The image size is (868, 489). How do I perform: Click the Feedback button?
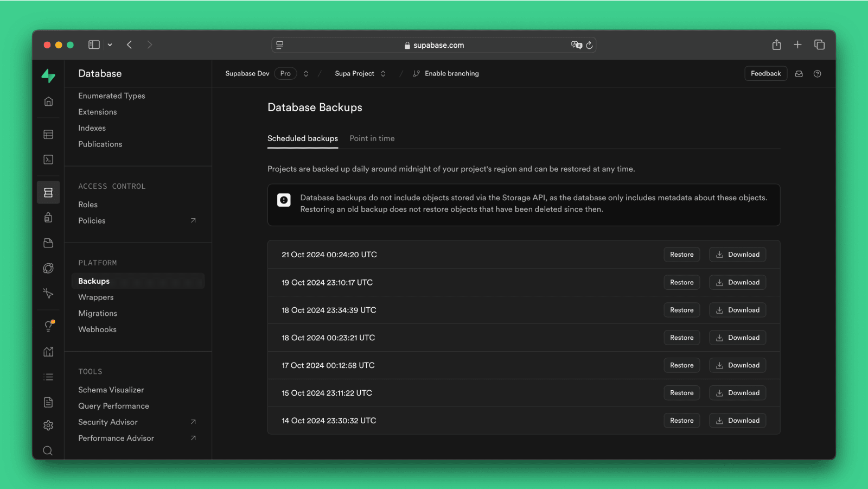pos(765,74)
